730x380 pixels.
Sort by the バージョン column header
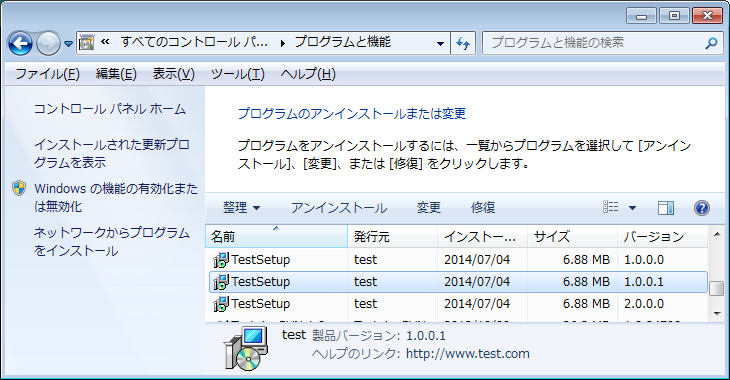click(x=662, y=237)
